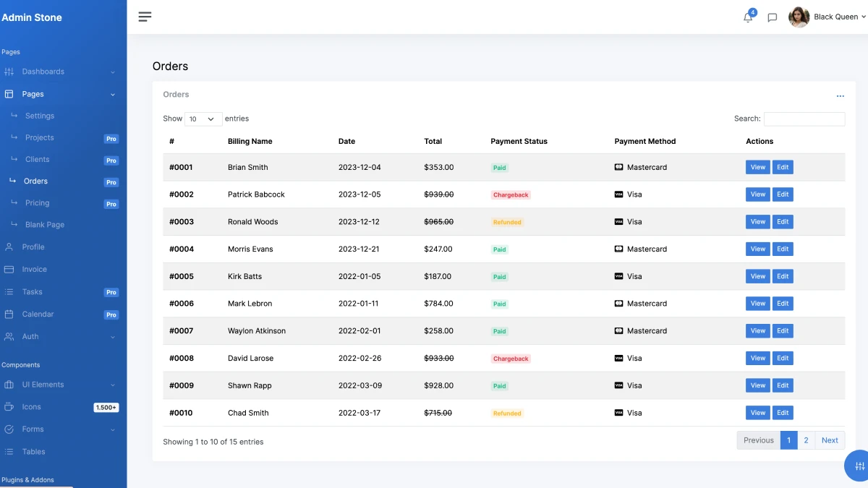Screen dimensions: 868x488
Task: Click Dashboards sidebar icon
Action: 9,72
